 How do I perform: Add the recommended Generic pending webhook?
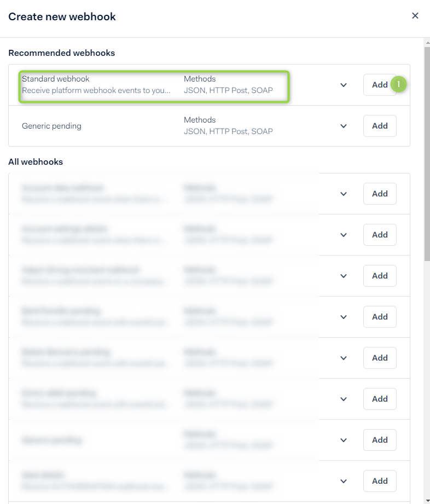(380, 126)
